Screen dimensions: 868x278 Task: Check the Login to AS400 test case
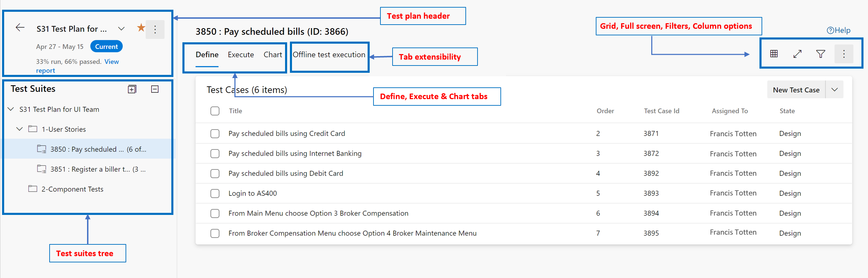(x=215, y=193)
